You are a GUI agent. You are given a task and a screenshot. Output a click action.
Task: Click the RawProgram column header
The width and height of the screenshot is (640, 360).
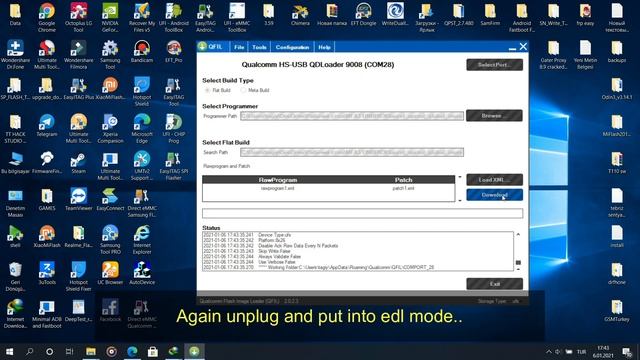coord(278,180)
